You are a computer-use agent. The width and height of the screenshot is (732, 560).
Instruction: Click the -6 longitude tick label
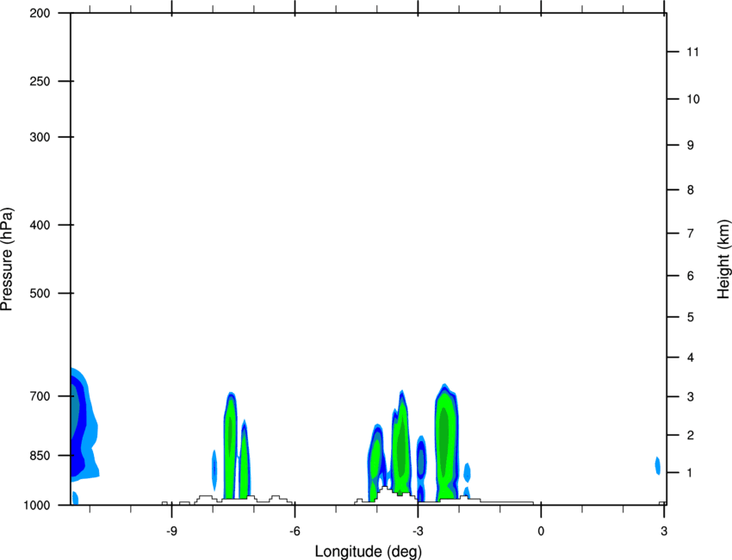click(295, 532)
